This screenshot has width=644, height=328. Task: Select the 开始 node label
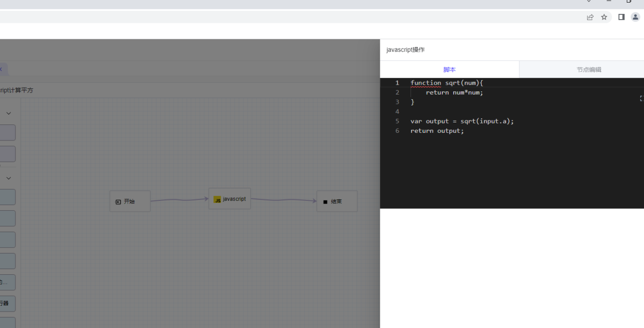129,201
